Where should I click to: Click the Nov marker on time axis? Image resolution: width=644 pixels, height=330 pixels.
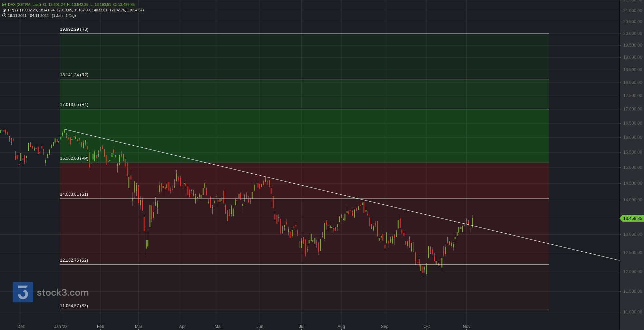click(467, 327)
